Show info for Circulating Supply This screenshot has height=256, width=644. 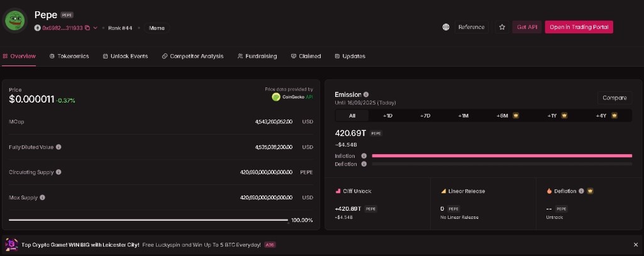[x=58, y=172]
